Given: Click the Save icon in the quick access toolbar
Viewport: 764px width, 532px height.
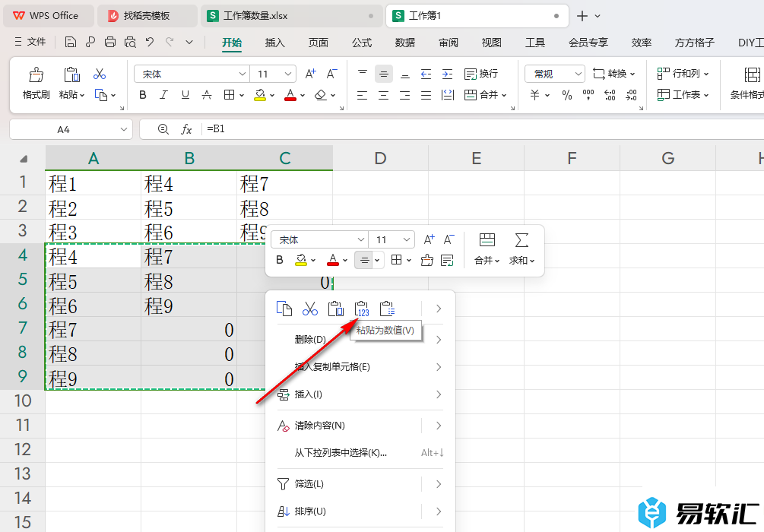Looking at the screenshot, I should tap(70, 43).
